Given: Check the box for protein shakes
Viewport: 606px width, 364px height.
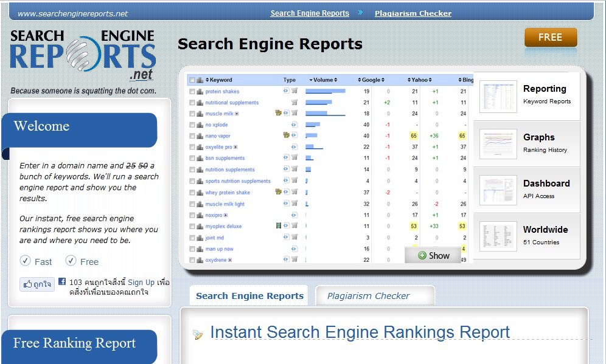Looking at the screenshot, I should [192, 92].
